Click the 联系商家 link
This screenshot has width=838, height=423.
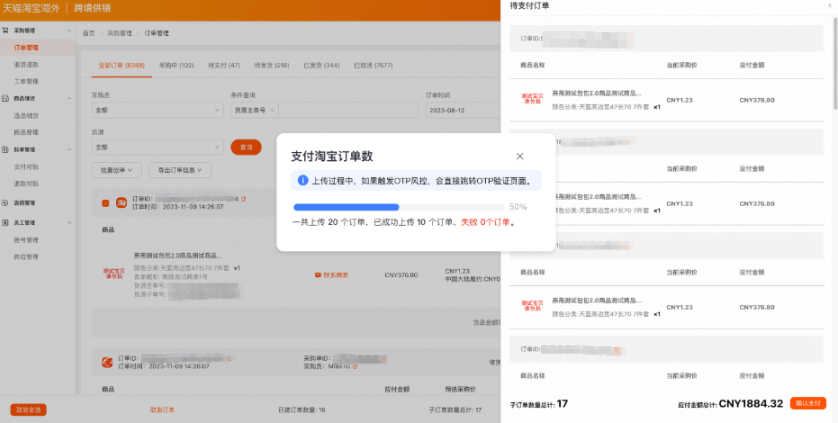tap(335, 275)
